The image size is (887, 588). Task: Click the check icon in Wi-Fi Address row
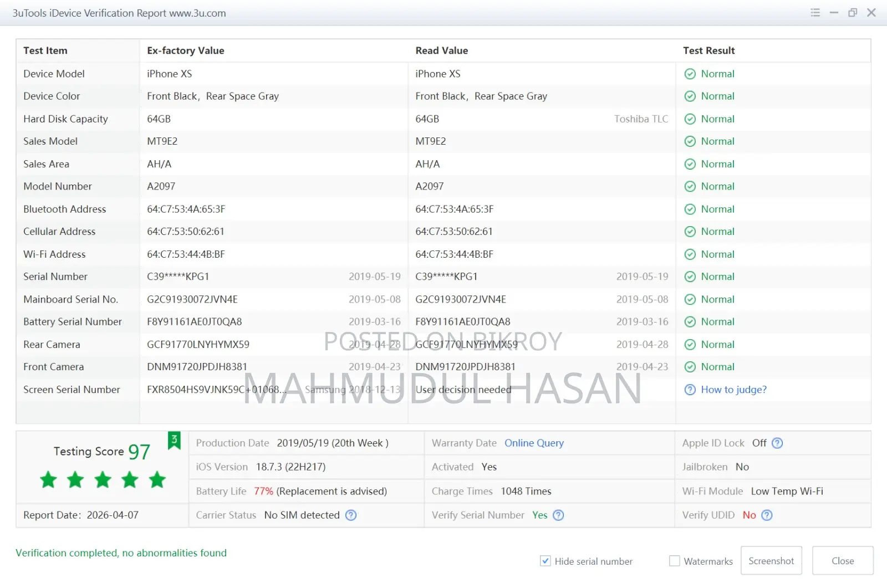coord(690,254)
